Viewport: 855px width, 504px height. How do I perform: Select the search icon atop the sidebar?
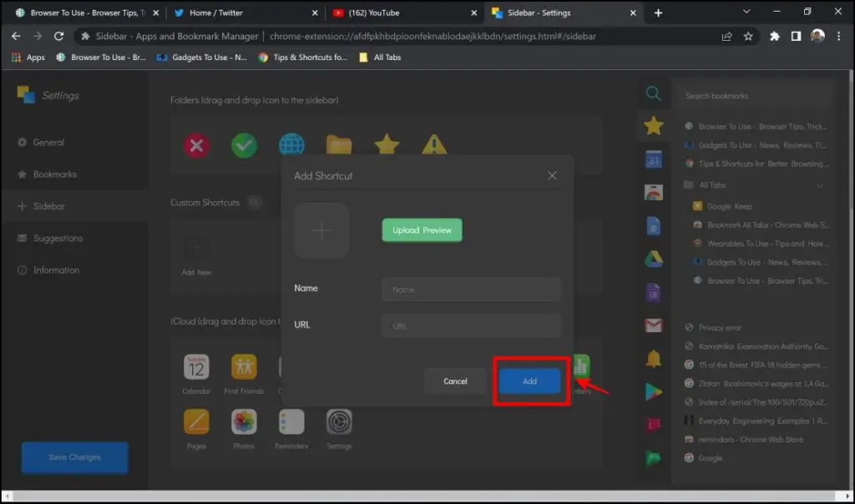coord(654,94)
